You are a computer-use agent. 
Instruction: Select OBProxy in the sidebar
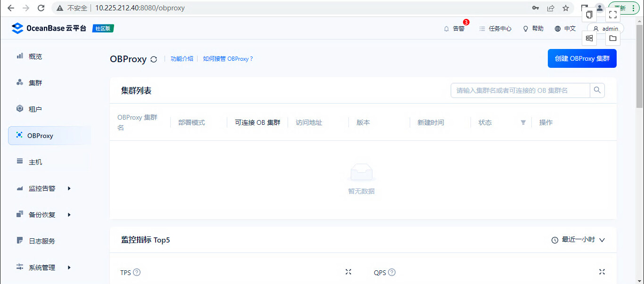tap(50, 136)
